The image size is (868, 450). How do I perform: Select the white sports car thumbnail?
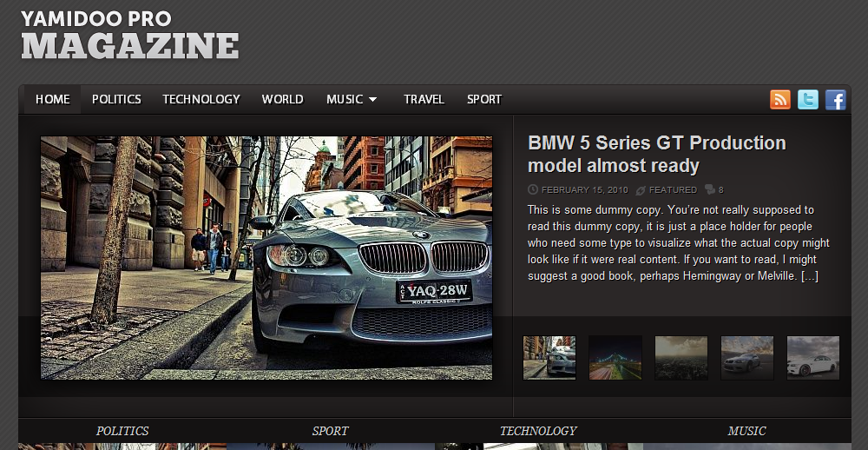[x=813, y=357]
